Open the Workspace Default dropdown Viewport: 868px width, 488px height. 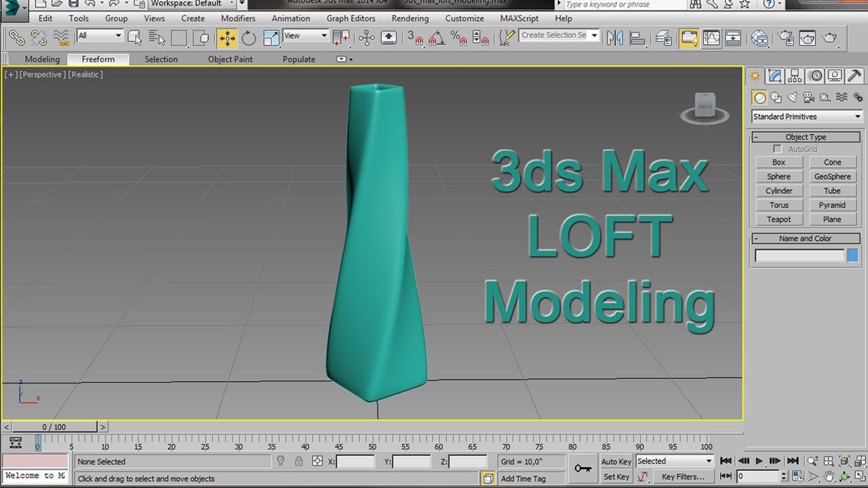coord(193,3)
